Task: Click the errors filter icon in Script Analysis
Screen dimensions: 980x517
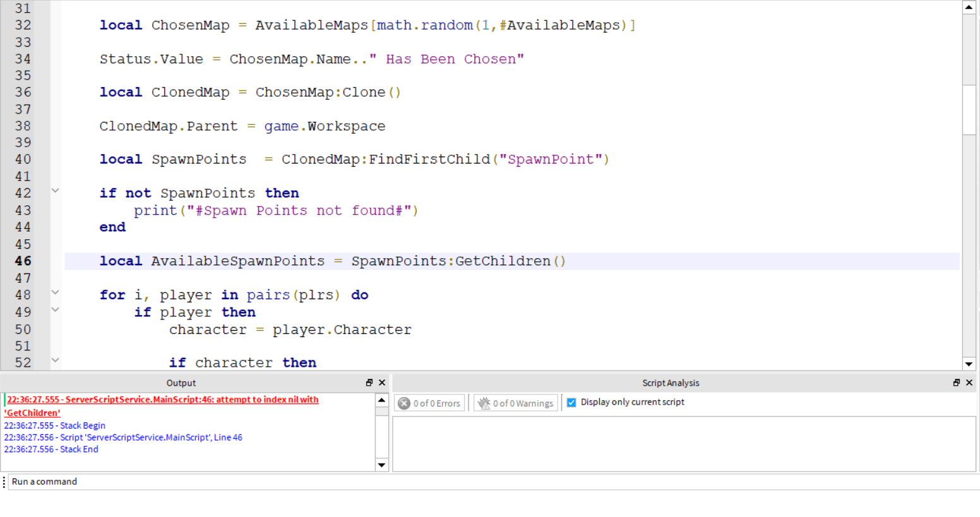Action: [404, 403]
